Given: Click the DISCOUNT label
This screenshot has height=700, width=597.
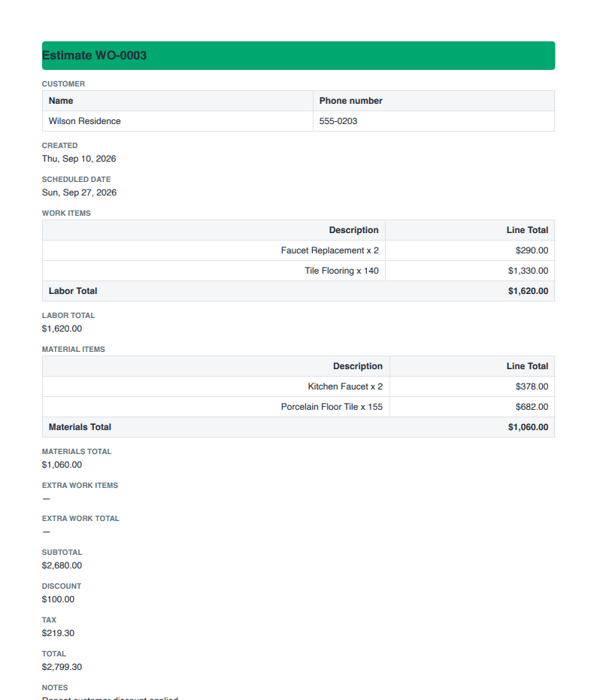Looking at the screenshot, I should pyautogui.click(x=62, y=586).
